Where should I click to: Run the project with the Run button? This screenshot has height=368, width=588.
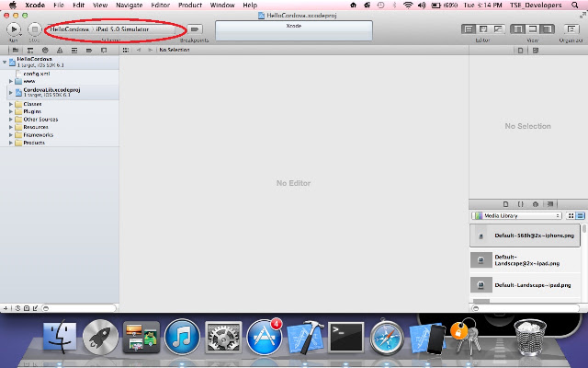click(x=14, y=29)
